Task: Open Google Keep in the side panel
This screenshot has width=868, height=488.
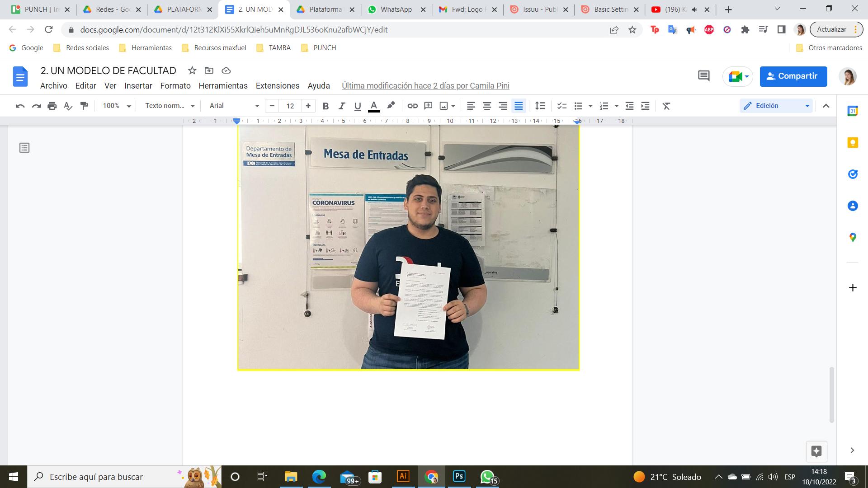Action: 852,143
